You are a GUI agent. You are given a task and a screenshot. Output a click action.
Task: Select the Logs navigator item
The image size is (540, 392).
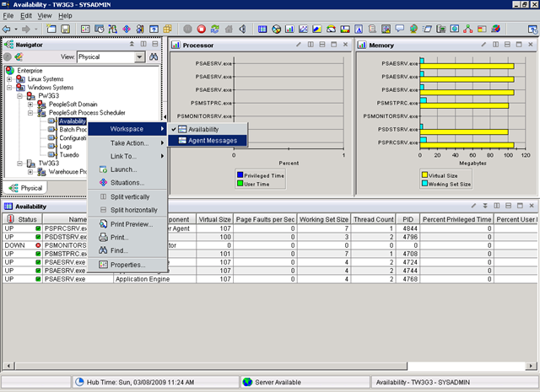click(x=66, y=147)
